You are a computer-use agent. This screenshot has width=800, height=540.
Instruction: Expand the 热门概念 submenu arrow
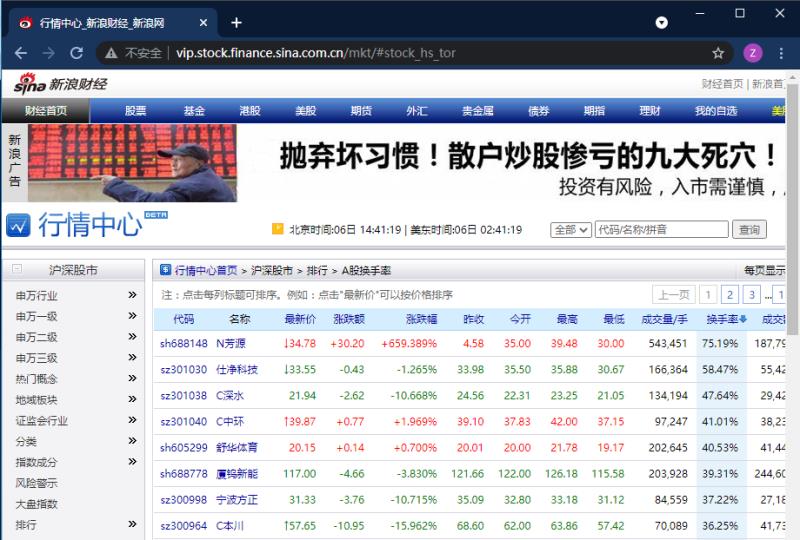click(132, 378)
